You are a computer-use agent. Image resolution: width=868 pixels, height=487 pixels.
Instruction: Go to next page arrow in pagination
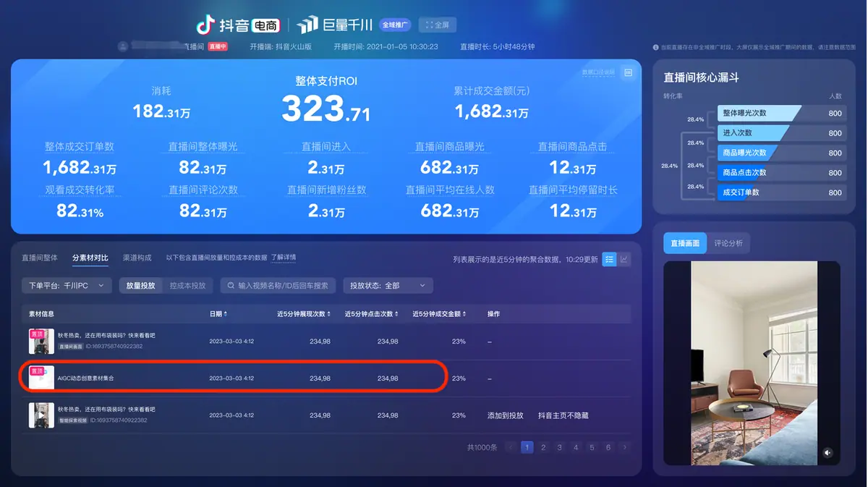(x=625, y=447)
